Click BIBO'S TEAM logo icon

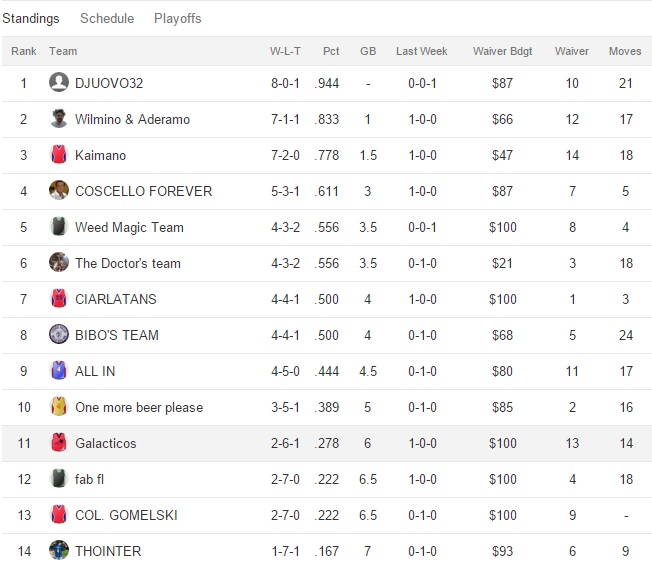tap(59, 335)
